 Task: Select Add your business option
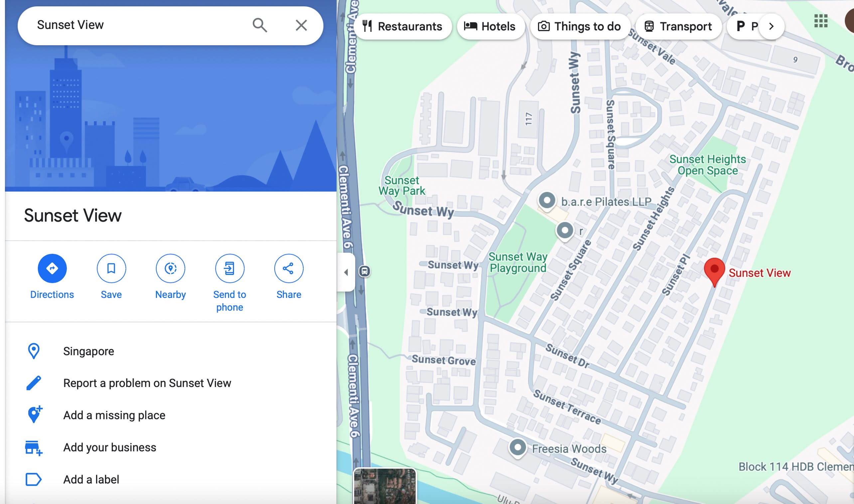pos(109,447)
